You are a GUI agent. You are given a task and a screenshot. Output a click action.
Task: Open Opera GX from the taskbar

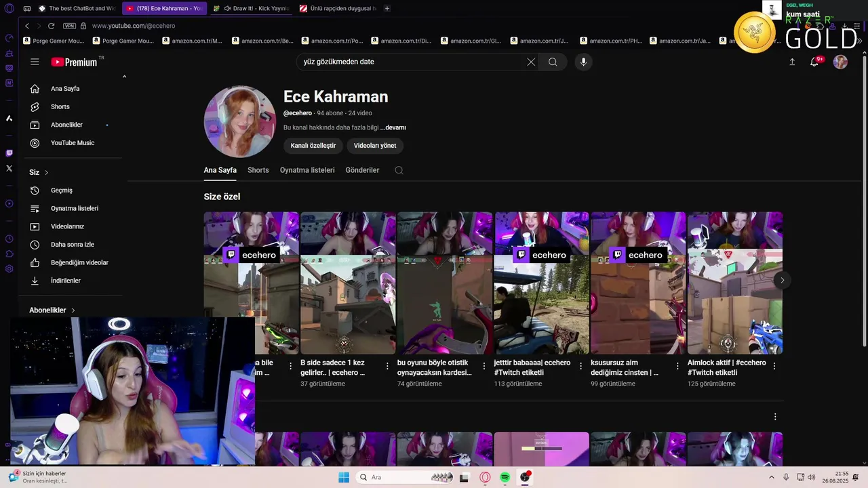point(485,477)
